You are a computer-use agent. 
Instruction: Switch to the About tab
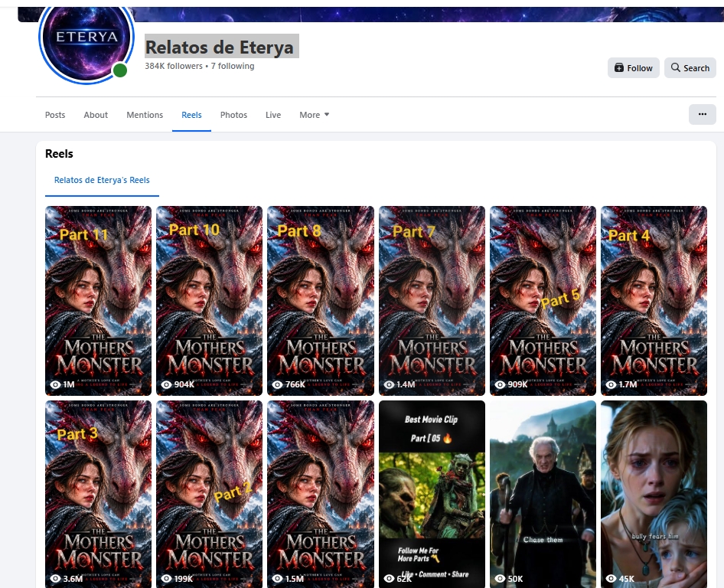96,115
